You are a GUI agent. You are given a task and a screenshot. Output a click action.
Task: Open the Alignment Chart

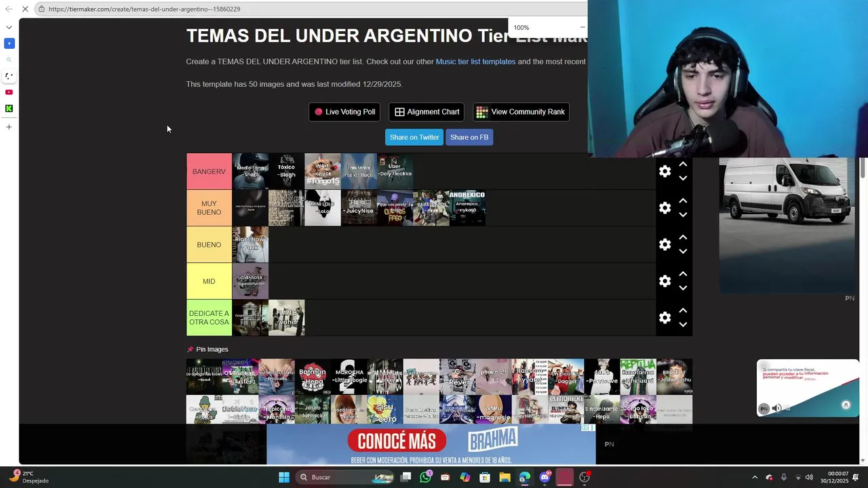coord(427,112)
